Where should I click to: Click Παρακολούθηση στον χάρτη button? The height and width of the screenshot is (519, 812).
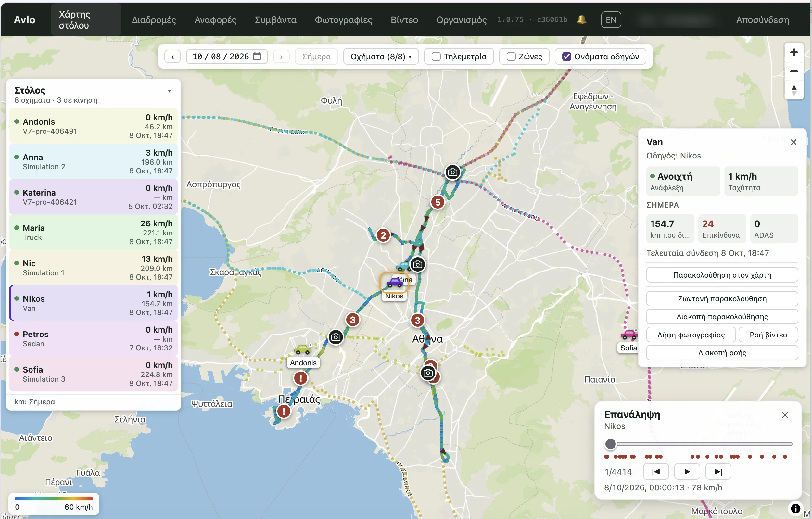point(722,275)
